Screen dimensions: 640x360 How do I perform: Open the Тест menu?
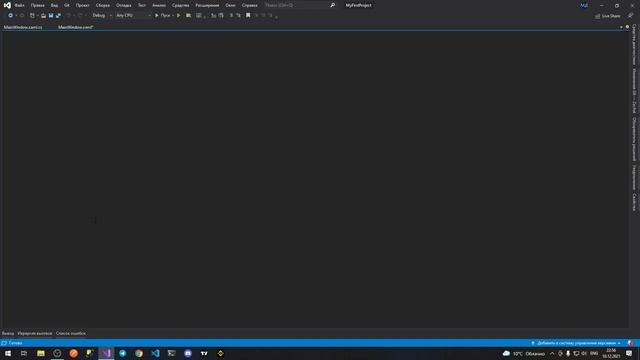click(142, 5)
